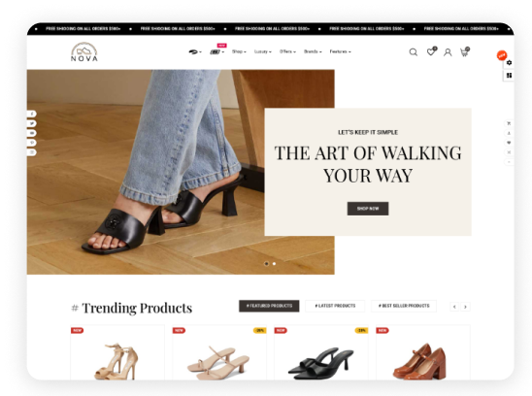This screenshot has height=396, width=532.
Task: Expand the Shop dropdown menu
Action: (239, 51)
